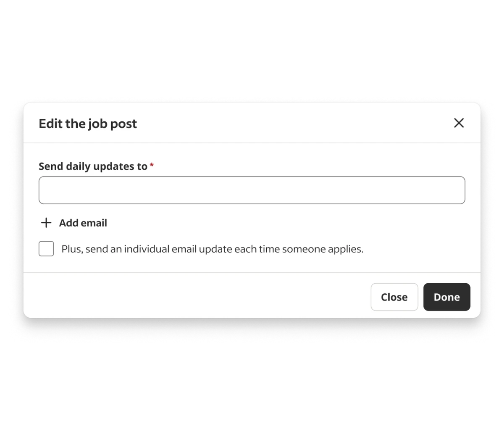Focus the Send daily updates to field
The height and width of the screenshot is (440, 504).
pos(252,190)
